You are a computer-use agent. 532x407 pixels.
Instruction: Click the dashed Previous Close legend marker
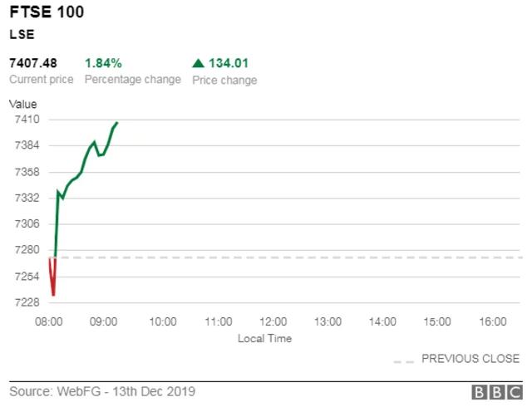tap(403, 361)
